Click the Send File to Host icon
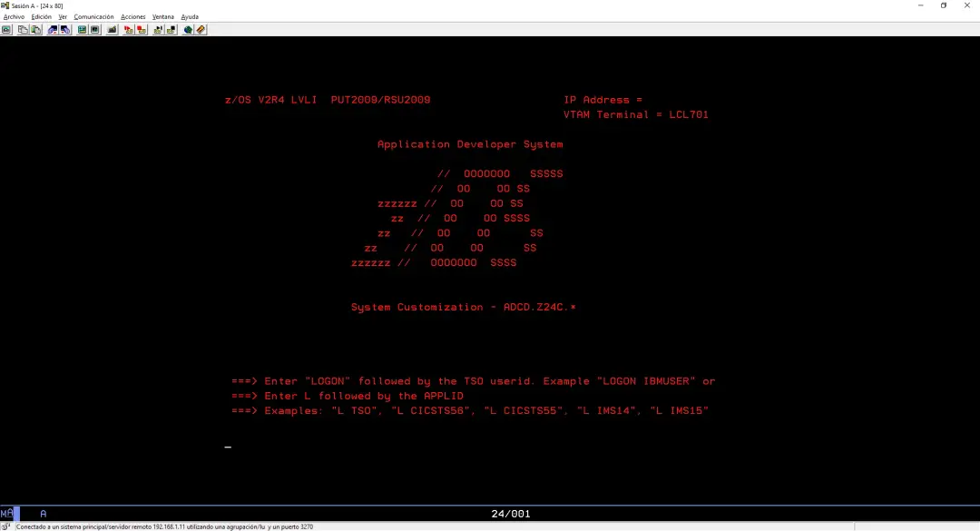 coord(52,29)
